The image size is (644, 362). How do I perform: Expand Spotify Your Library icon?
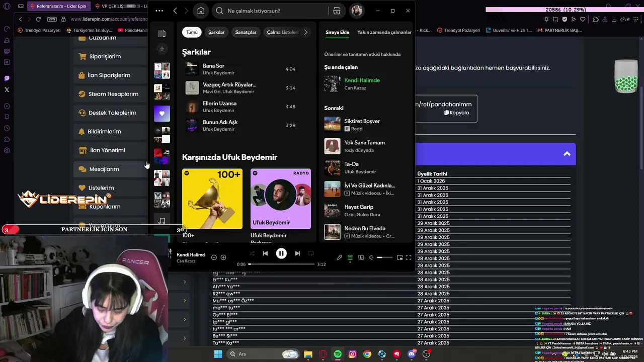pos(162,34)
